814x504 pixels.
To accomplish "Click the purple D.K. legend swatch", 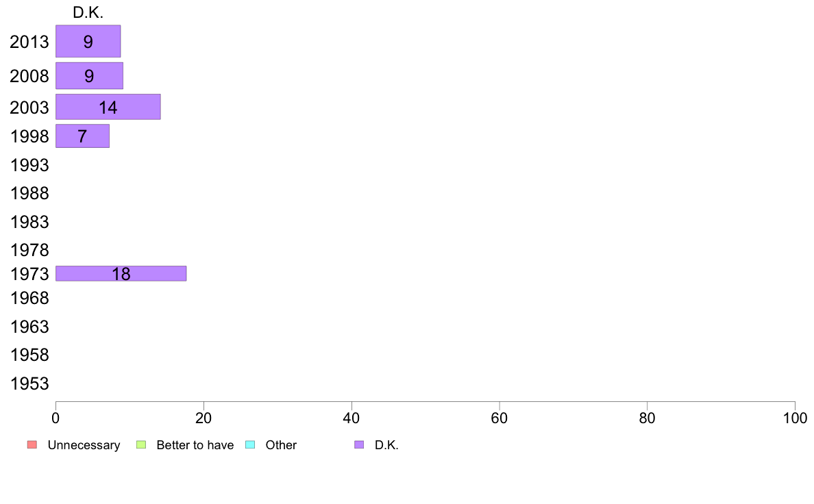I will pyautogui.click(x=359, y=445).
